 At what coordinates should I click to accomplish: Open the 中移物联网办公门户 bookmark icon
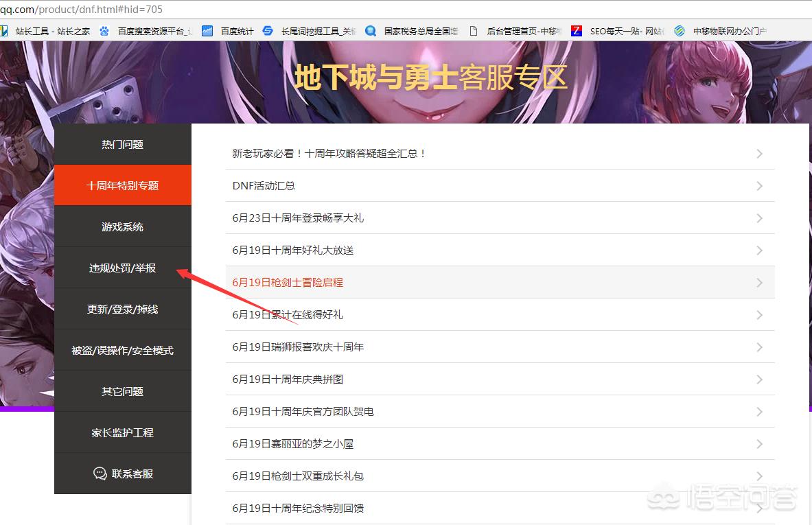click(679, 30)
